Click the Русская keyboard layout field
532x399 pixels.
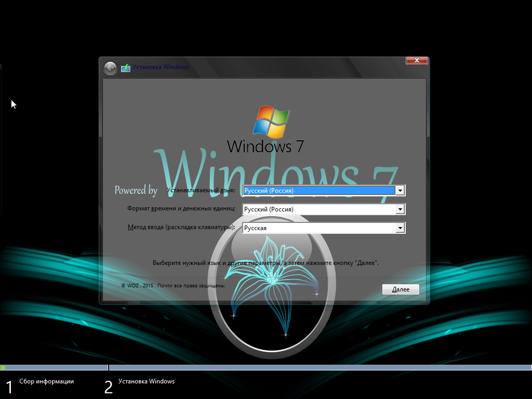(318, 228)
